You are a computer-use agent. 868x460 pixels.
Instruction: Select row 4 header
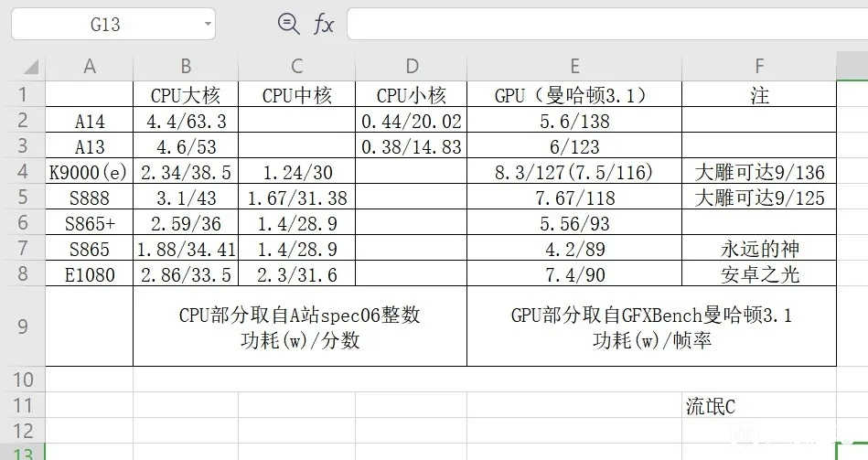pos(23,170)
